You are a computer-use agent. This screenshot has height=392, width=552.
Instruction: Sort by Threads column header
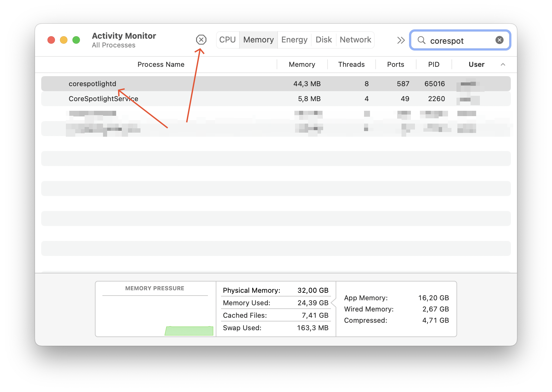pos(351,64)
